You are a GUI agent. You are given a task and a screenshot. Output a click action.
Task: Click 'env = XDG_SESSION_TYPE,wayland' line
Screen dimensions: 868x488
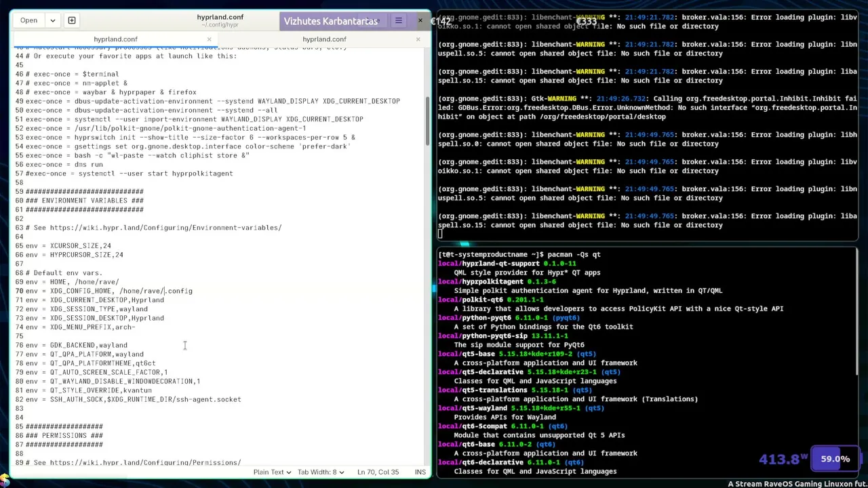pos(87,309)
